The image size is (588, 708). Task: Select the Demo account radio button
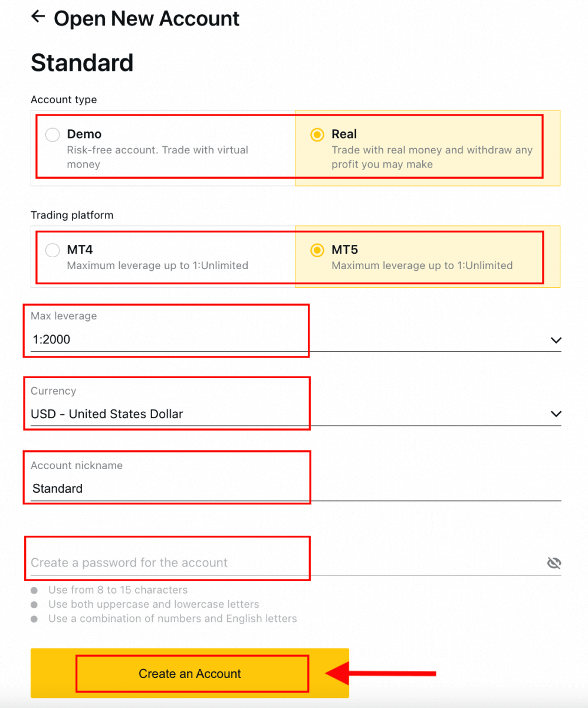(x=52, y=135)
